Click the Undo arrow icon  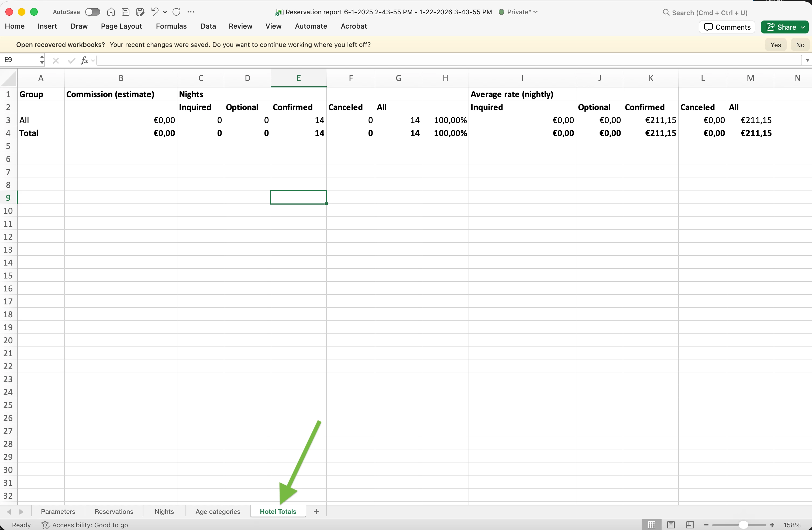coord(154,12)
